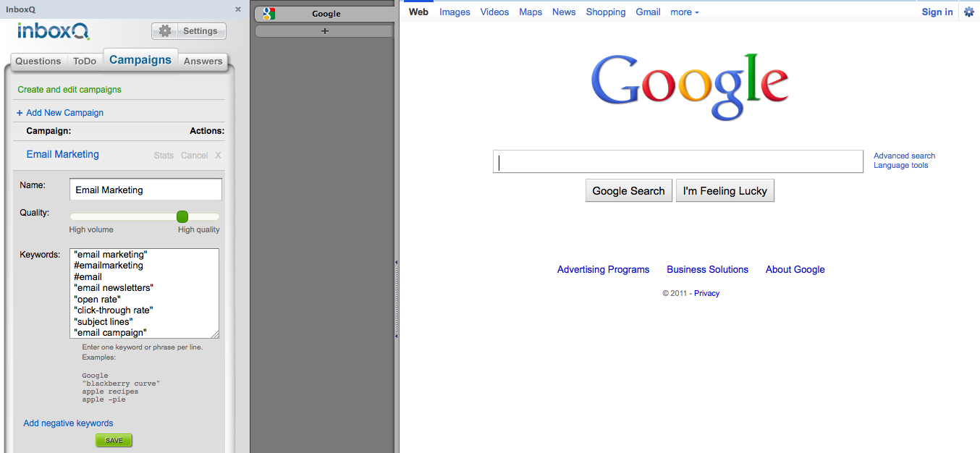980x453 pixels.
Task: Expand the Google 'more' dropdown
Action: 684,12
